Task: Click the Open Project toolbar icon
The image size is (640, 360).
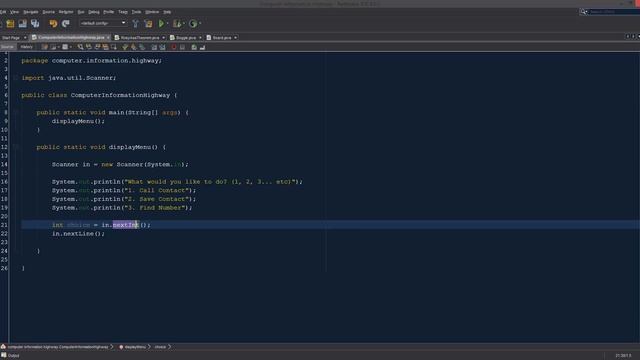Action: click(22, 24)
